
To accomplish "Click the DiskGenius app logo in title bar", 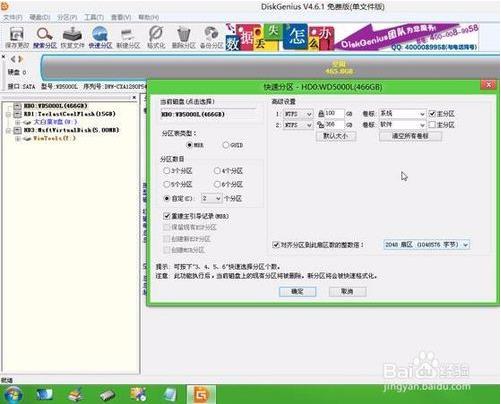I will point(5,6).
